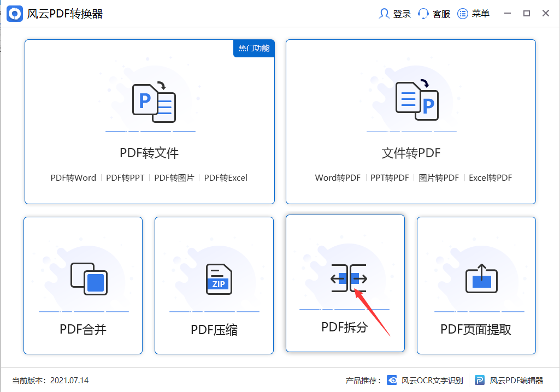Click the PDF转文件 title text
The height and width of the screenshot is (392, 560).
149,153
